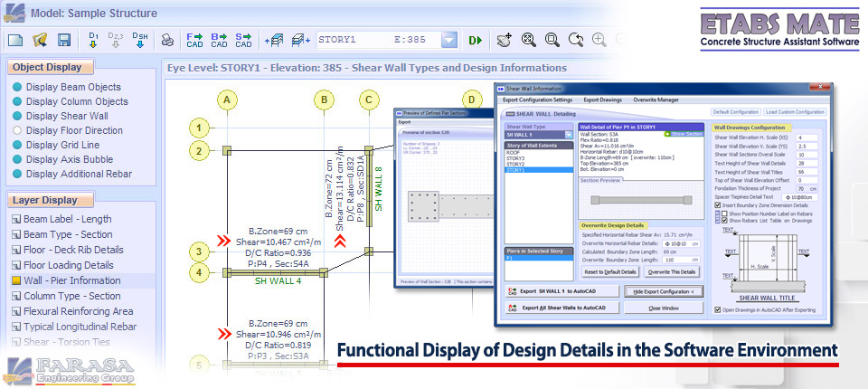Activate the pan hand tool

[x=504, y=40]
